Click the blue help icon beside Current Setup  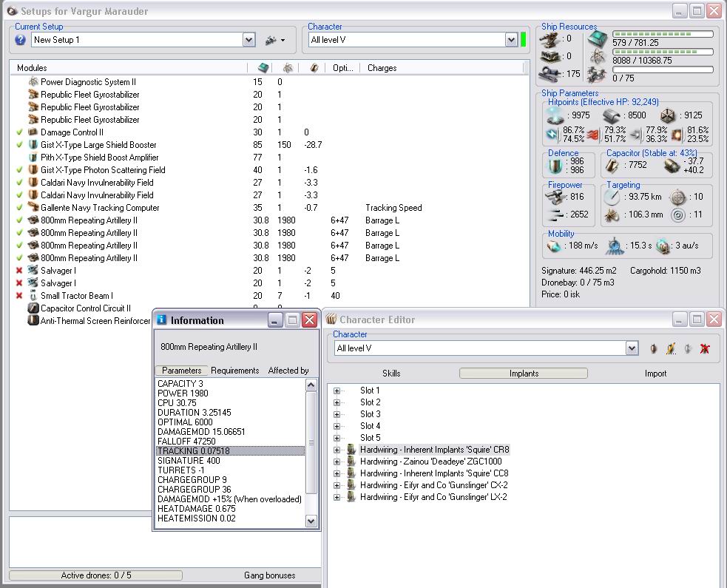[x=20, y=40]
